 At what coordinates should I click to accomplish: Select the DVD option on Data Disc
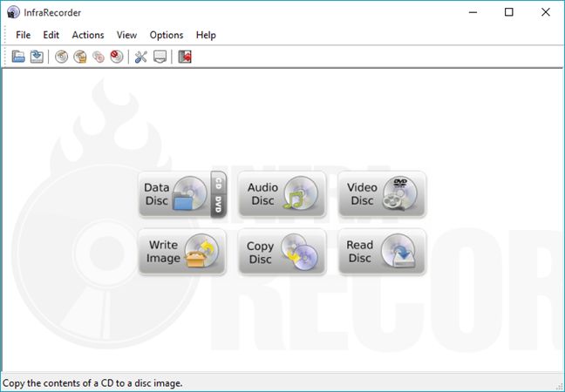point(218,206)
